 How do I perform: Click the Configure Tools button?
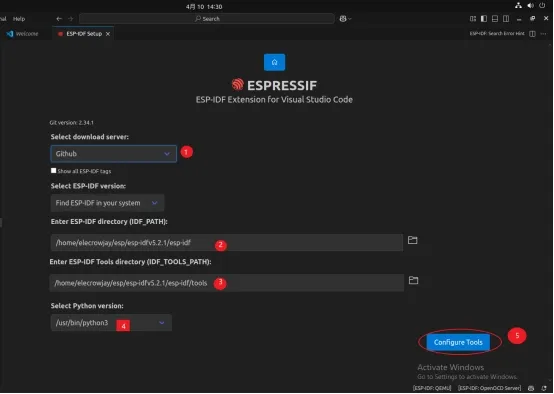458,342
